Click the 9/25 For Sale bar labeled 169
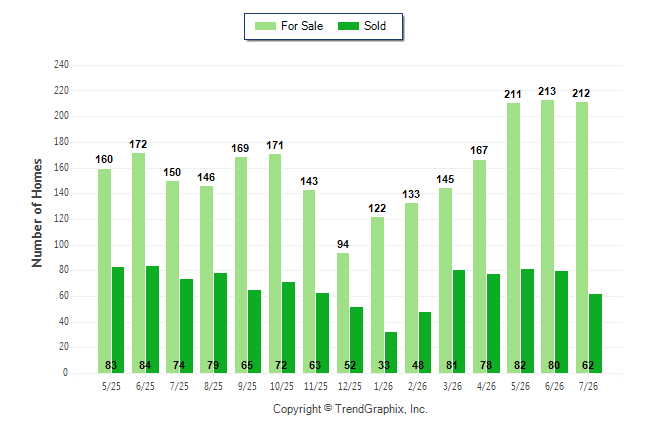Screen dimensions: 646x434 click(x=241, y=265)
